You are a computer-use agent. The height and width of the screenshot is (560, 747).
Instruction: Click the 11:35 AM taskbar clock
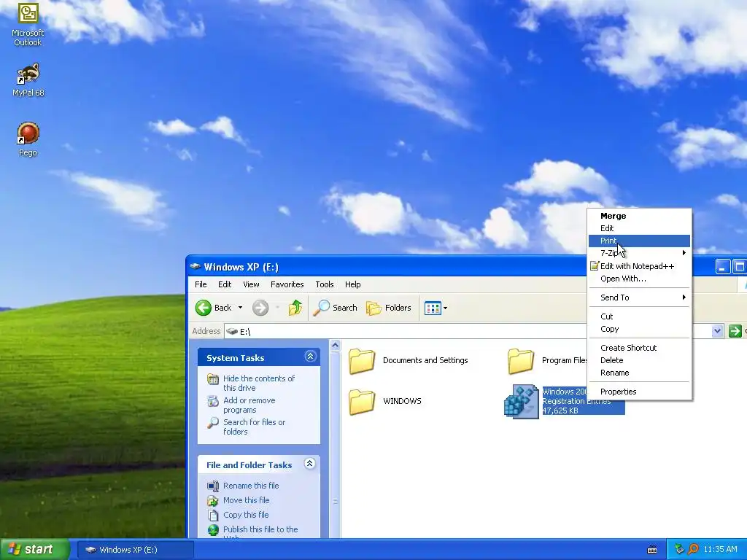coord(720,550)
